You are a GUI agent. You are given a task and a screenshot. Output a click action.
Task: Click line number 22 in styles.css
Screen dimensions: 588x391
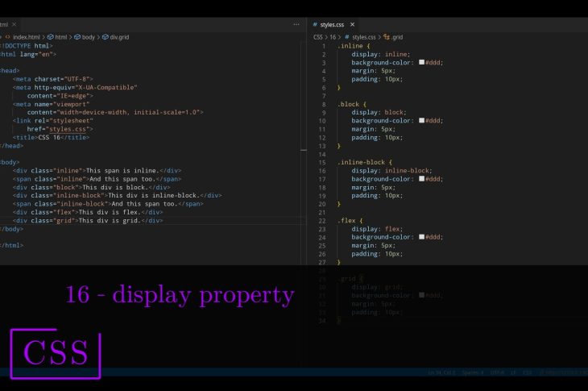[x=321, y=220]
